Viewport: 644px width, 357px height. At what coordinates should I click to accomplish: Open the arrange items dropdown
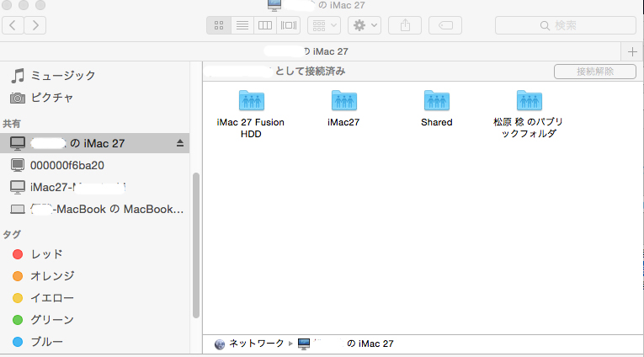[x=324, y=25]
